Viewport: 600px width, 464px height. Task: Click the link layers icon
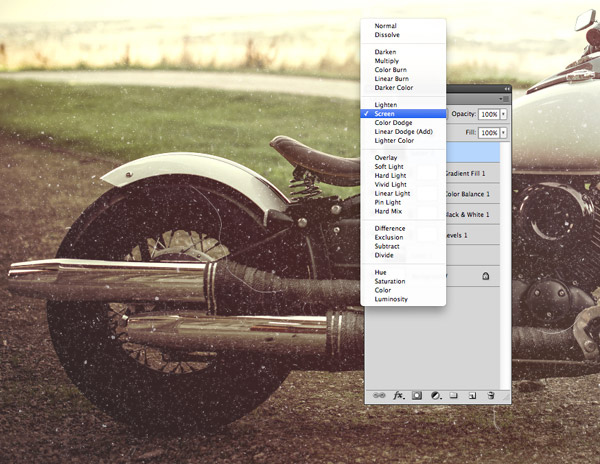pyautogui.click(x=380, y=396)
